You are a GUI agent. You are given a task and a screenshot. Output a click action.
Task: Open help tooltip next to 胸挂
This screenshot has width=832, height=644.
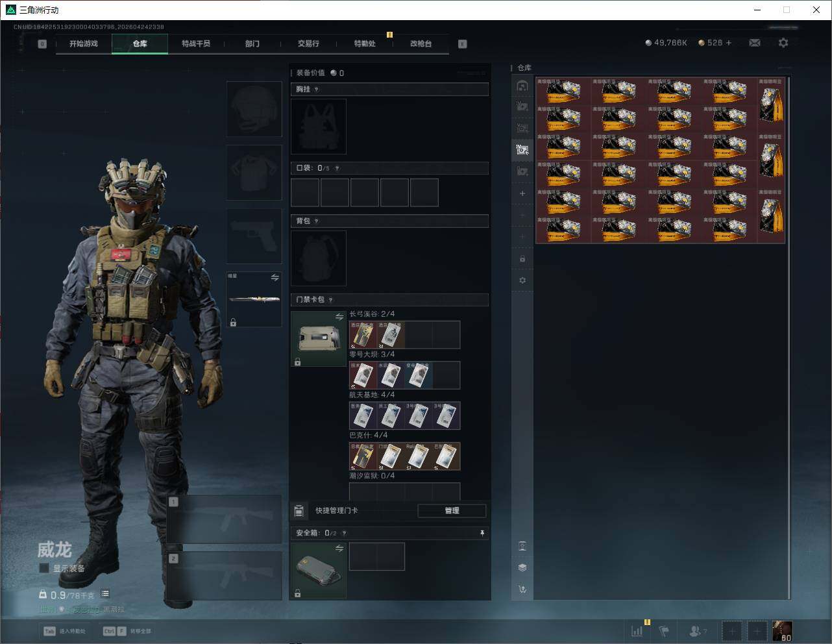317,90
